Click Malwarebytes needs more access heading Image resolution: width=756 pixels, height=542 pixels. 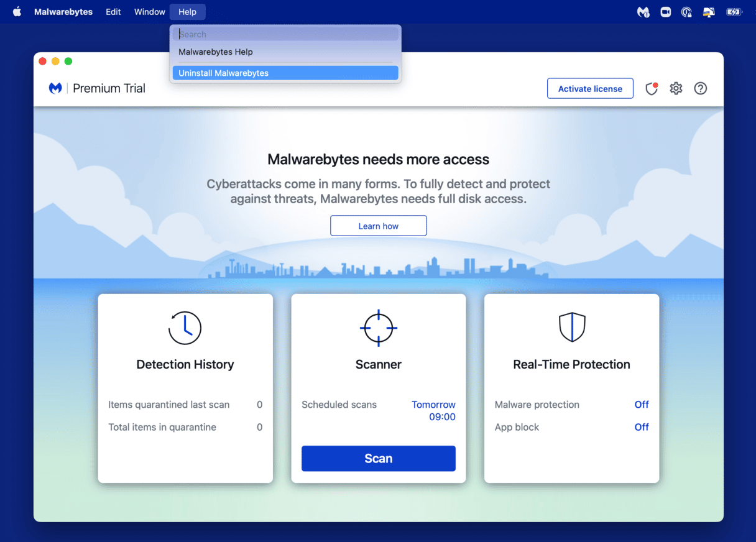(x=378, y=159)
